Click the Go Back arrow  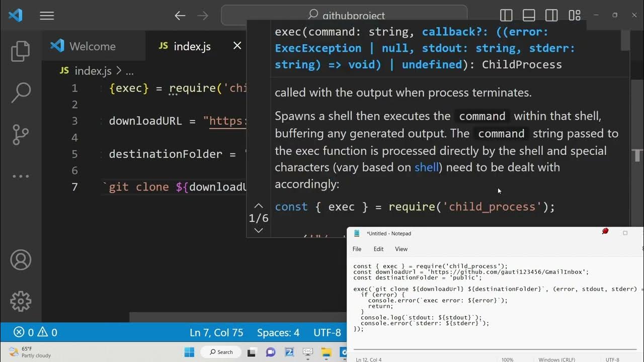tap(180, 16)
